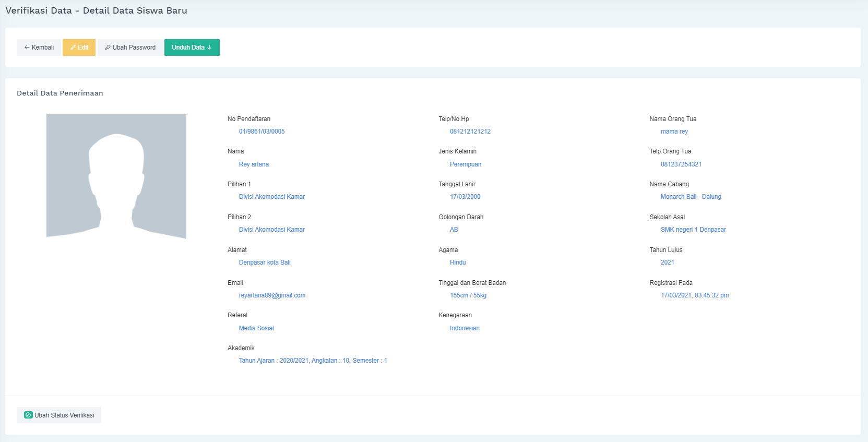This screenshot has width=868, height=442.
Task: Click phone number 081212121212
Action: click(x=470, y=132)
